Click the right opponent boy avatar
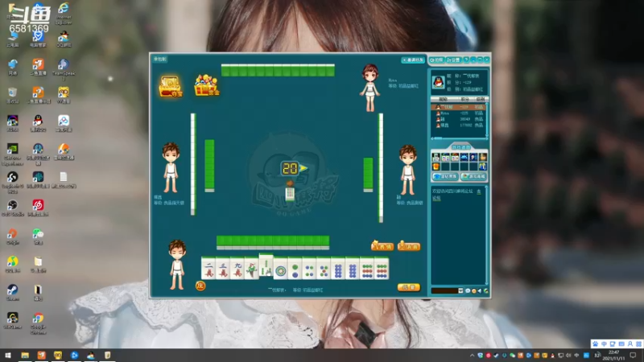 [x=408, y=170]
